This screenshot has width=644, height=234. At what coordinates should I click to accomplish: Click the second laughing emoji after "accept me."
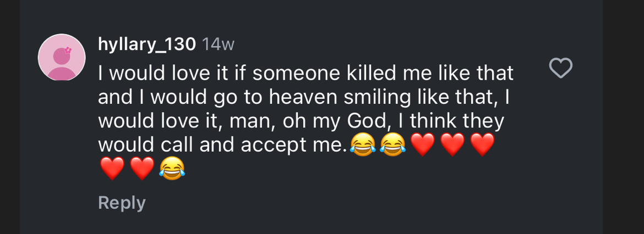(392, 145)
